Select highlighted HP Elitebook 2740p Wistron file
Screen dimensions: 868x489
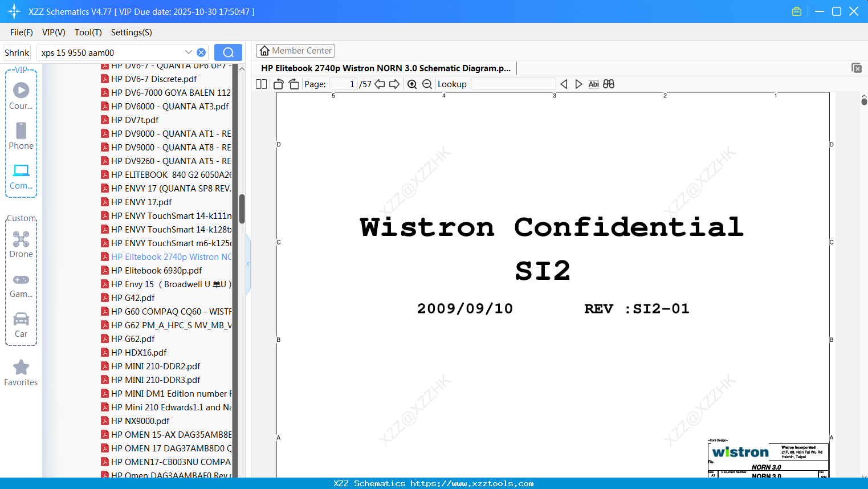165,257
